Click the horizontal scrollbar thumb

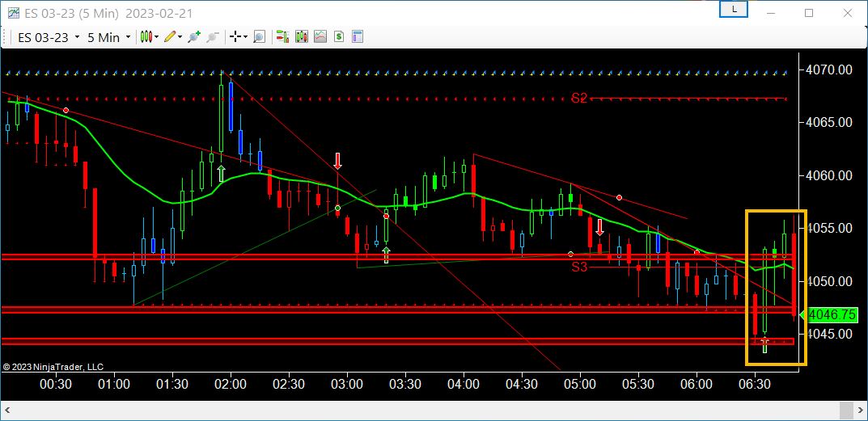846,410
